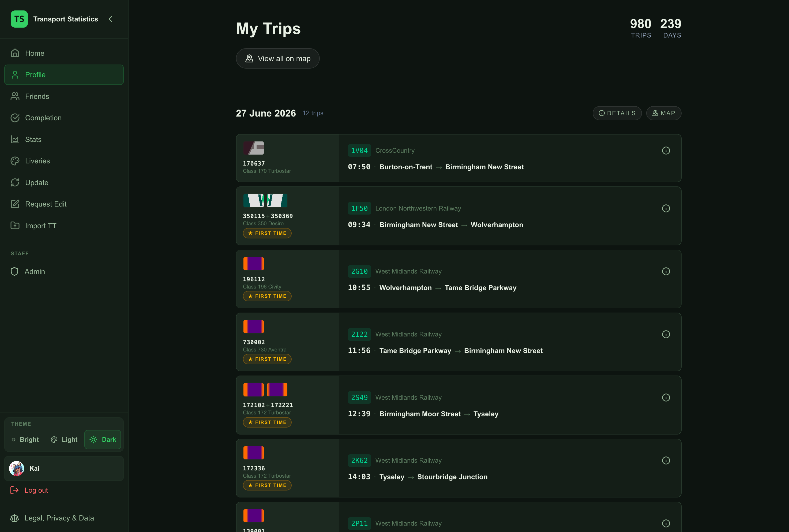This screenshot has width=789, height=532.
Task: Click the 172336 livery swatch
Action: 253,453
